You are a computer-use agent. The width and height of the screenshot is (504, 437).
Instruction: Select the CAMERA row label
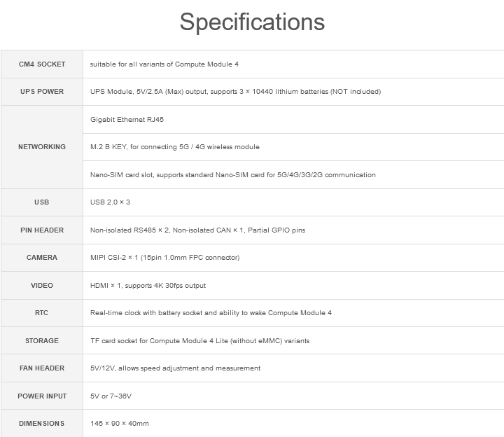[42, 258]
